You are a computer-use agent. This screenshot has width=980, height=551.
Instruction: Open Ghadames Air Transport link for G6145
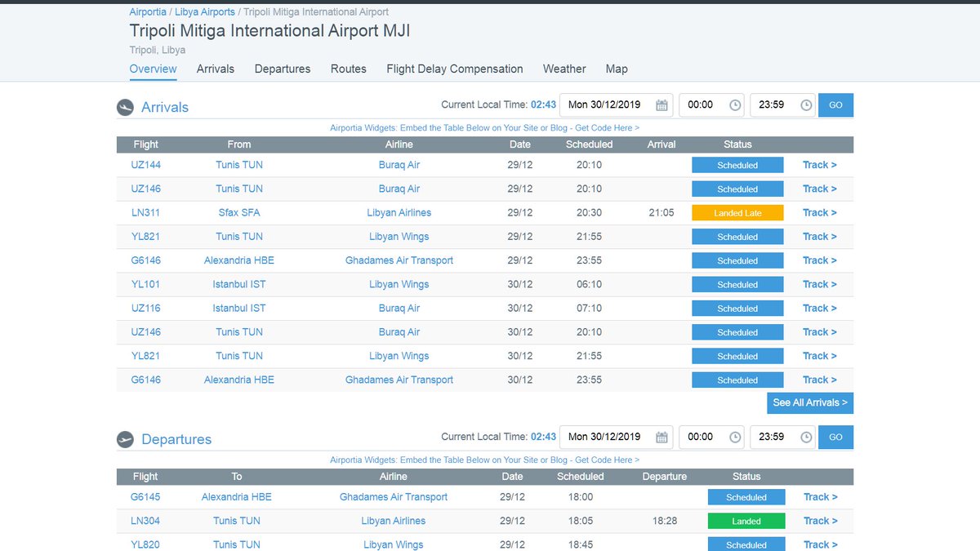pos(394,497)
